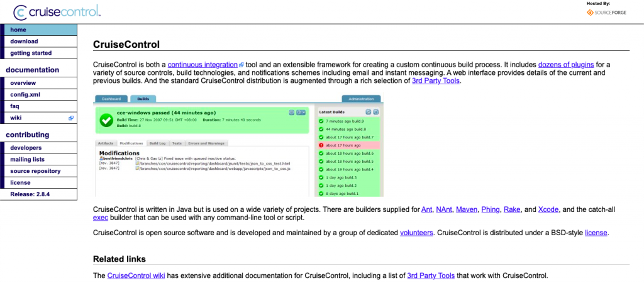The width and height of the screenshot is (644, 283).
Task: Open the config.xml documentation
Action: 38,94
